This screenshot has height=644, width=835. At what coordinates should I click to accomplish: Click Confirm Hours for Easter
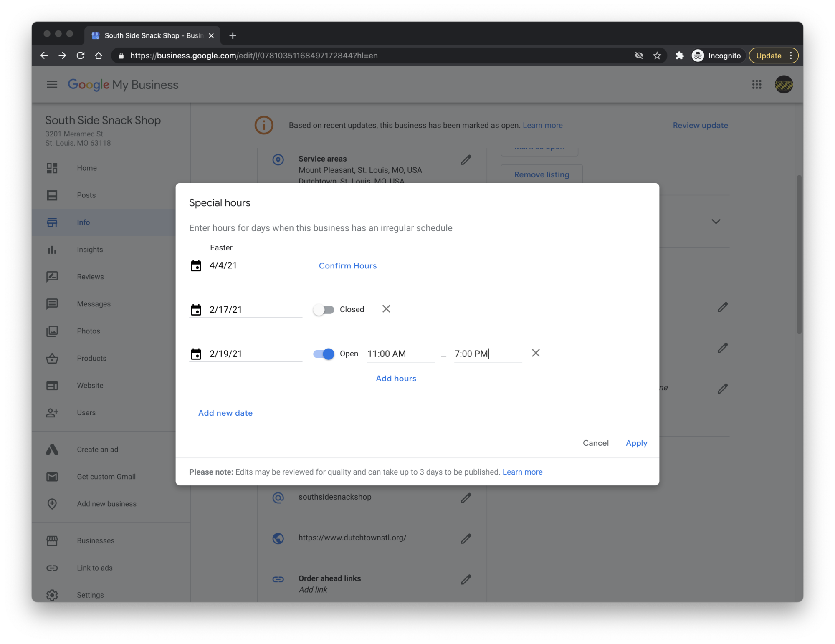348,266
